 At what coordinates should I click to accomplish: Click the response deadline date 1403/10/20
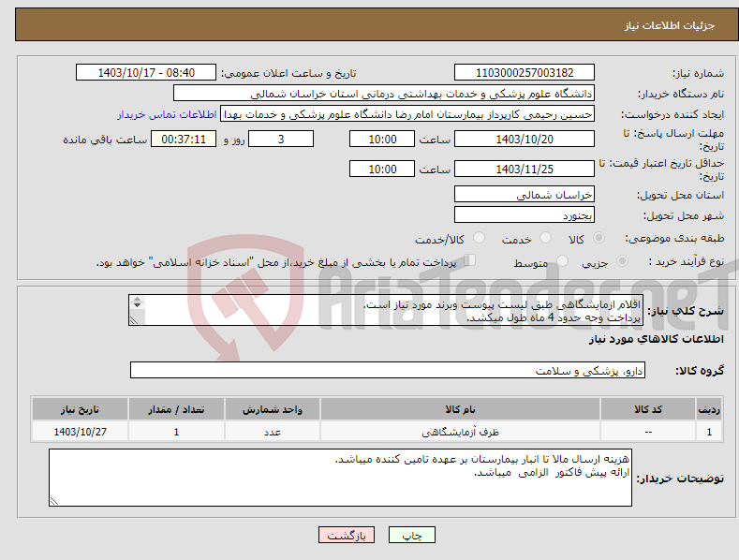click(x=525, y=139)
